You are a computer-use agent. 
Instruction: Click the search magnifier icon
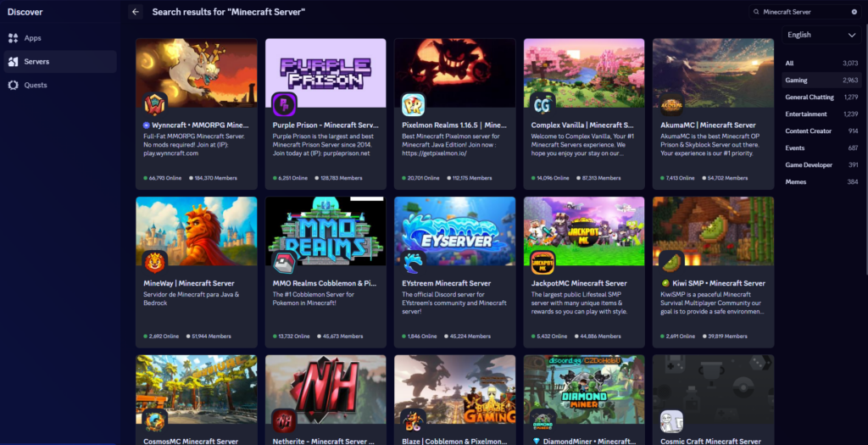[756, 12]
